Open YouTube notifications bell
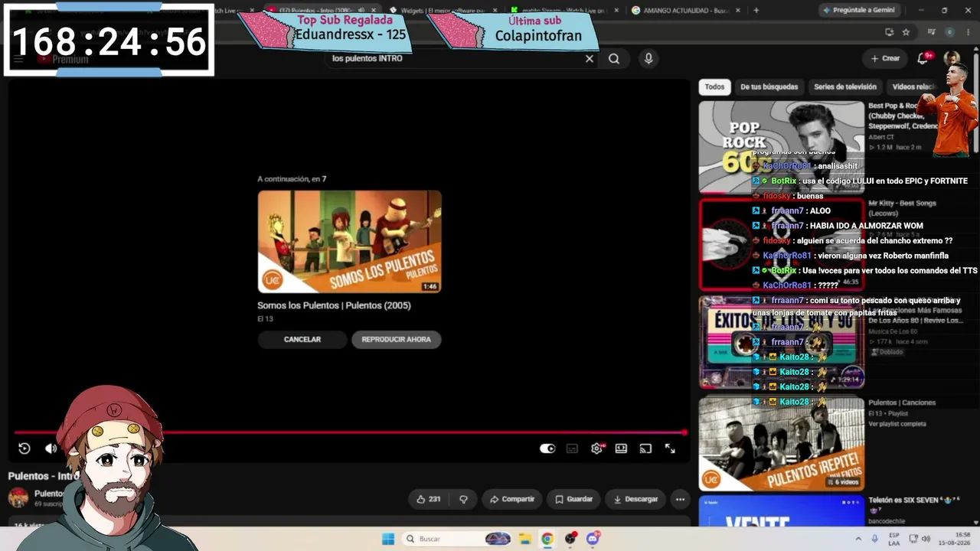Image resolution: width=980 pixels, height=551 pixels. point(923,58)
